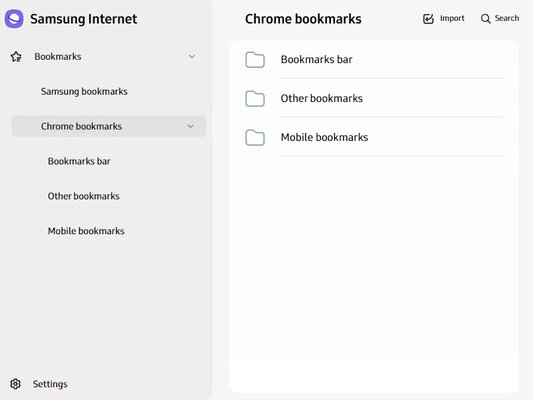The width and height of the screenshot is (533, 400).
Task: Click the Mobile bookmarks folder icon
Action: click(255, 138)
